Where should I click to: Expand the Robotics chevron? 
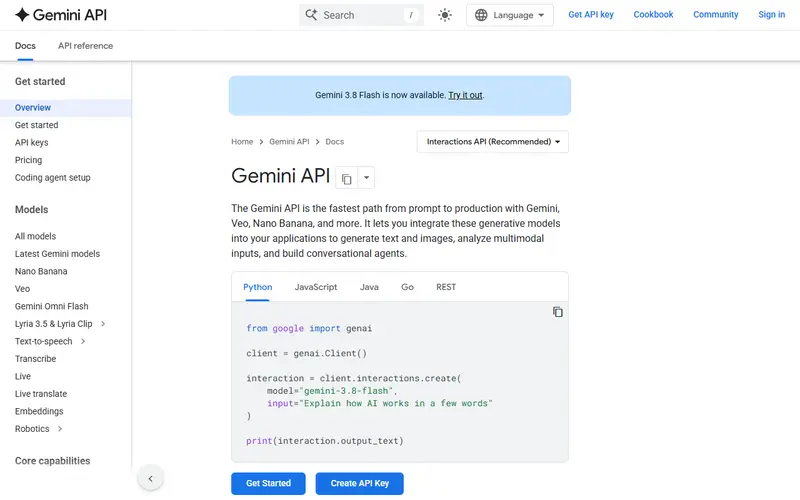pos(60,429)
